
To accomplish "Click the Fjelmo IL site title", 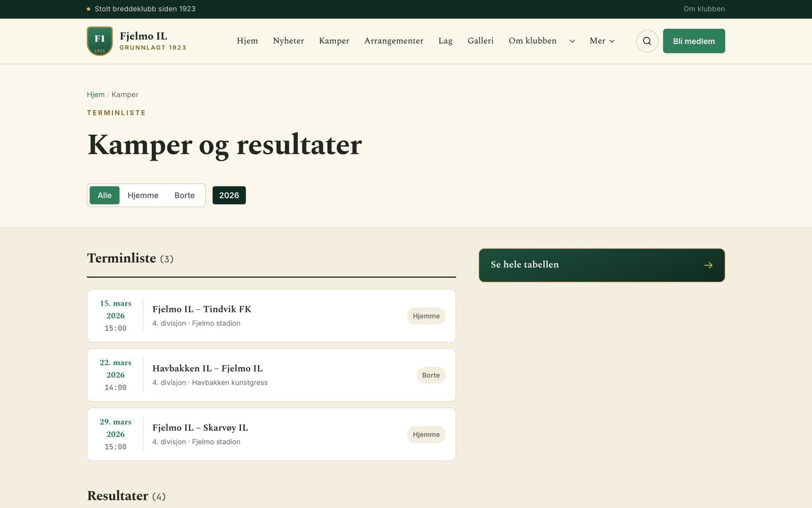I will (143, 36).
